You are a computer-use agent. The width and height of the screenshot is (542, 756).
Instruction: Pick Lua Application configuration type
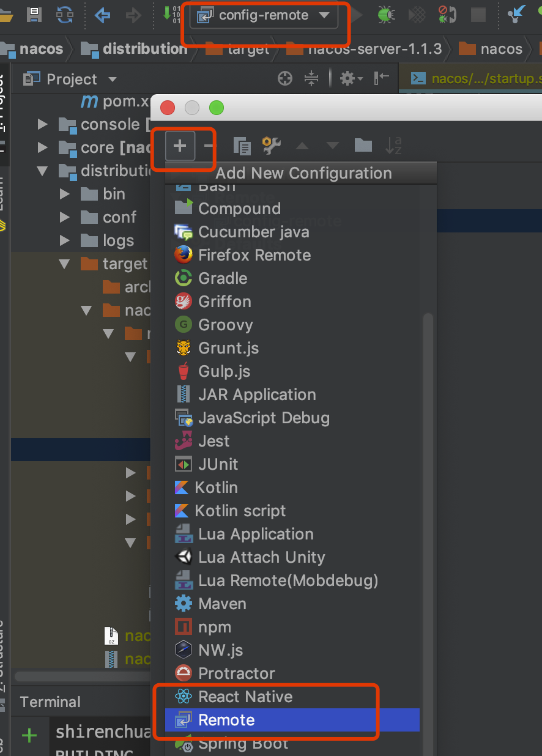(292, 534)
